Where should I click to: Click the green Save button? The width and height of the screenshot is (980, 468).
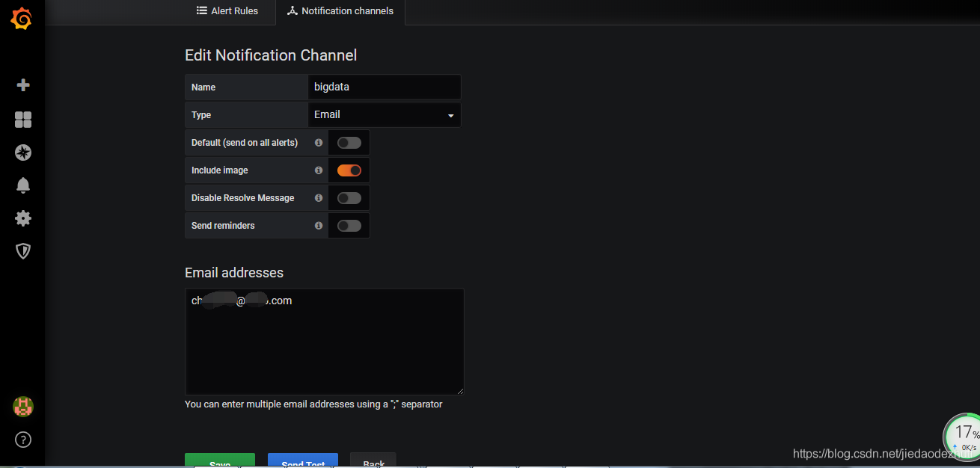point(220,461)
